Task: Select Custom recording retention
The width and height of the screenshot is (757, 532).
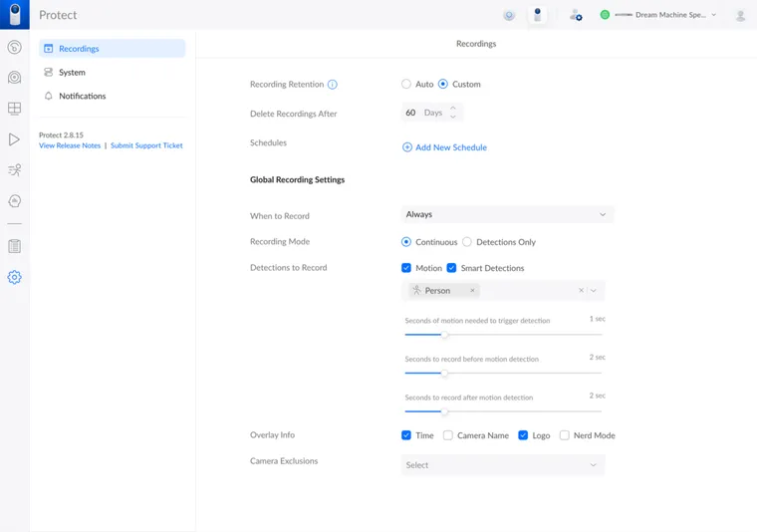Action: [x=442, y=84]
